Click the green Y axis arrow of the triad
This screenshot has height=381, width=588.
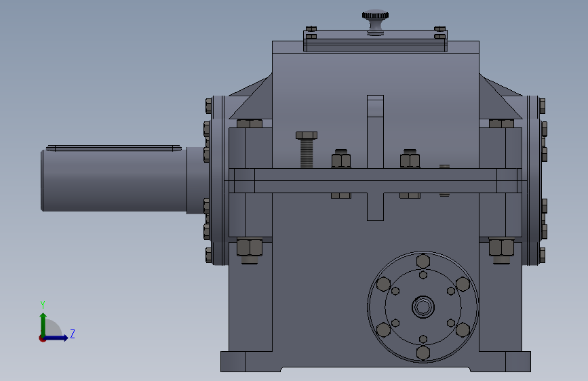[43, 324]
